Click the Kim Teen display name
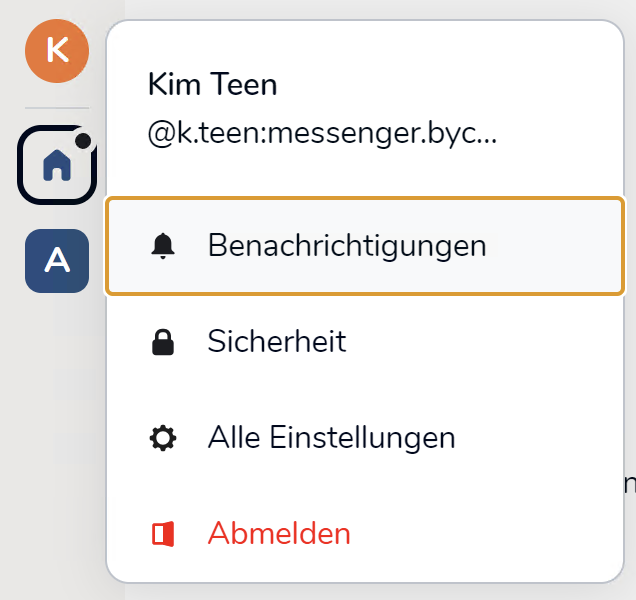Screen dimensions: 636x600 [x=212, y=85]
